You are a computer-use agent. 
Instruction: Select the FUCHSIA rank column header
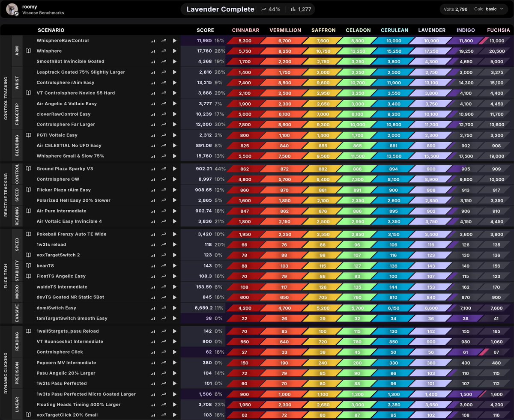coord(499,30)
